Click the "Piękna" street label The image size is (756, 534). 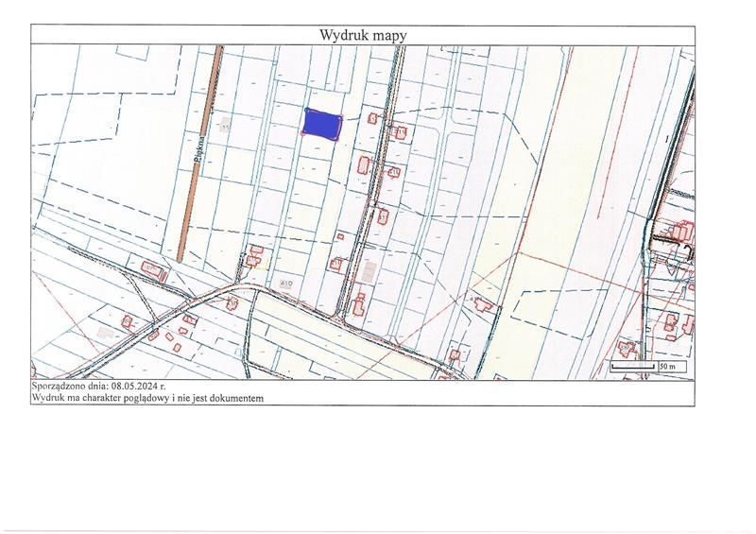(x=200, y=148)
